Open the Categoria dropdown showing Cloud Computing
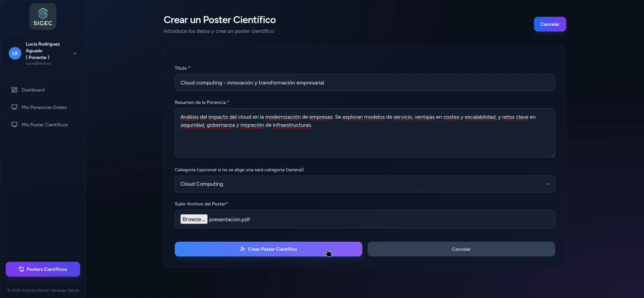Image resolution: width=644 pixels, height=298 pixels. point(364,184)
